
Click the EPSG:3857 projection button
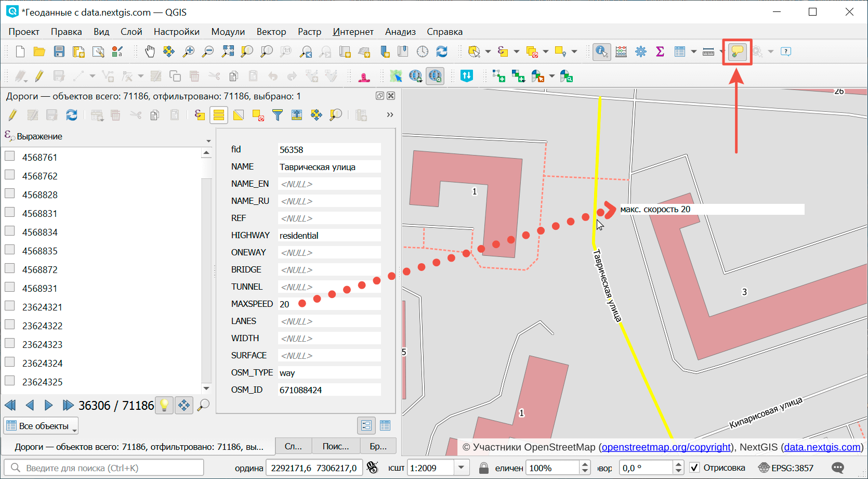[x=786, y=468]
